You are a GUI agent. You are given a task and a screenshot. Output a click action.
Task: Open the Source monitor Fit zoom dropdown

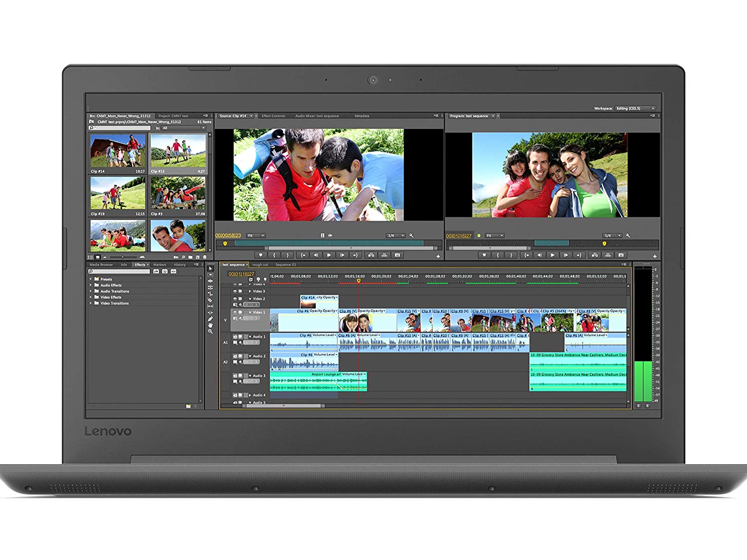pos(256,235)
